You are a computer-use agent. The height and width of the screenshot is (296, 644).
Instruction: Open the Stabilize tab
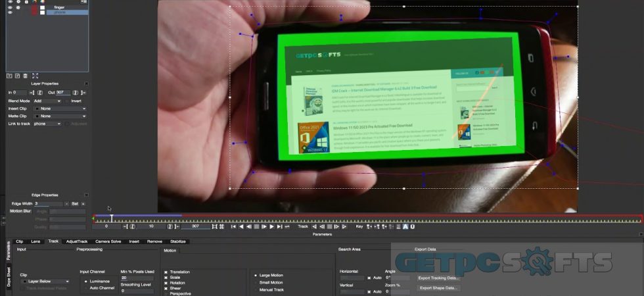(x=178, y=241)
